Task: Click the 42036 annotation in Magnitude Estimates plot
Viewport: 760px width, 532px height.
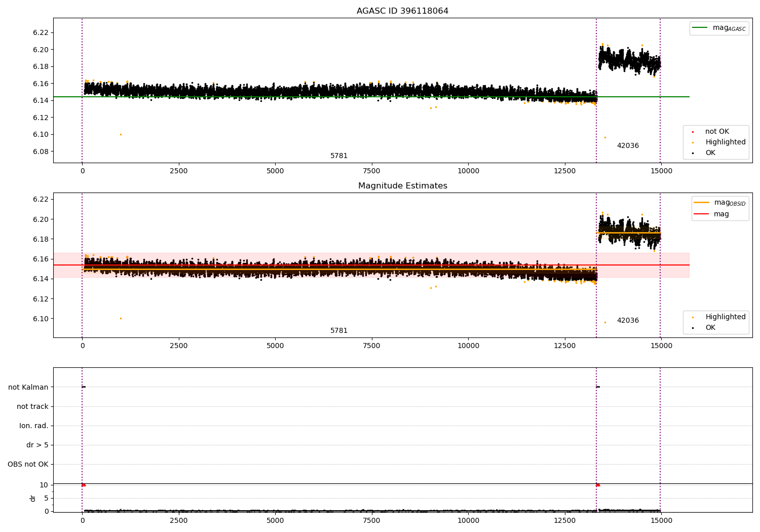Action: pyautogui.click(x=628, y=321)
